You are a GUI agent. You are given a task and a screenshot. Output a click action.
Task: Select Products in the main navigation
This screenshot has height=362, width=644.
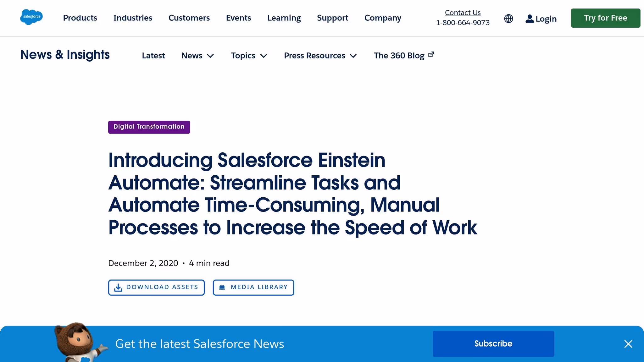point(80,18)
